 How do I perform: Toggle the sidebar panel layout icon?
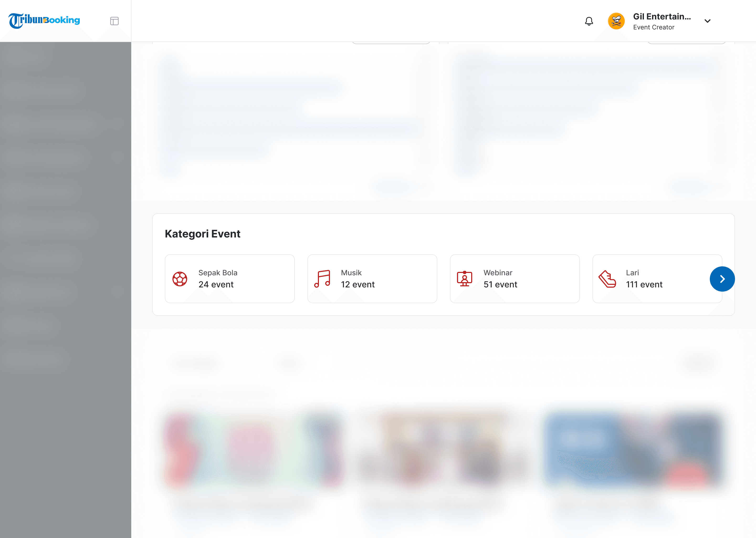tap(114, 21)
